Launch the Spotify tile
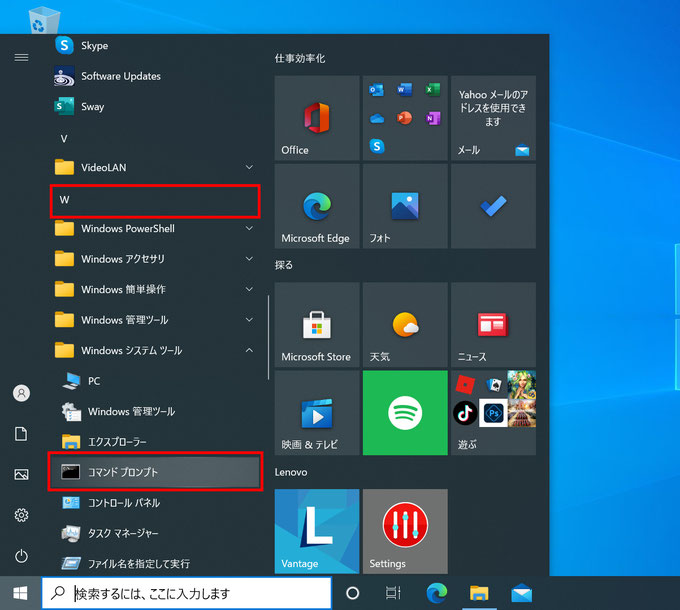 tap(405, 413)
